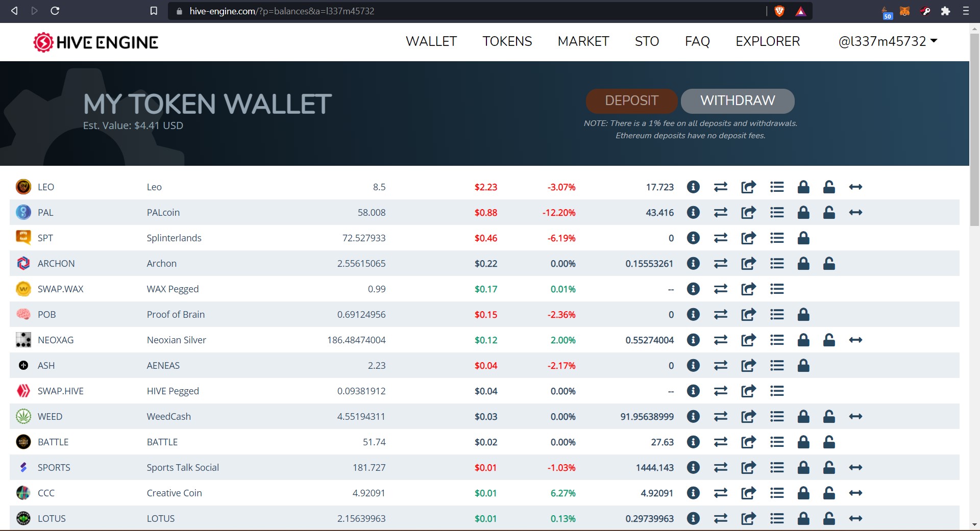
Task: Click the LEO token symbol text
Action: click(x=46, y=187)
